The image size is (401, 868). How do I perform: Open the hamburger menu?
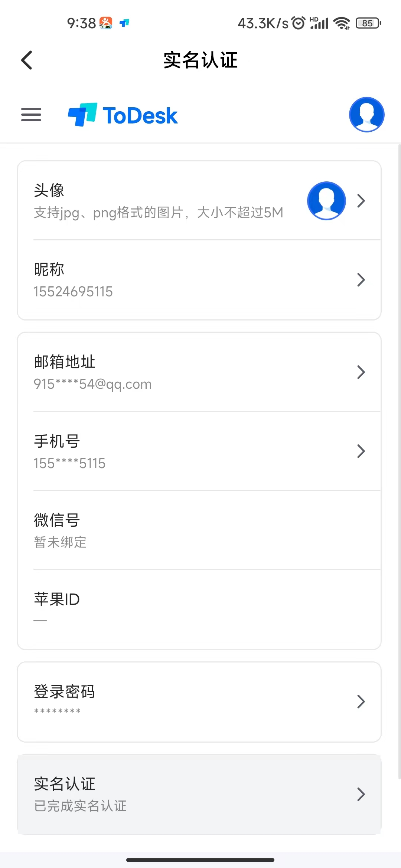[x=31, y=115]
